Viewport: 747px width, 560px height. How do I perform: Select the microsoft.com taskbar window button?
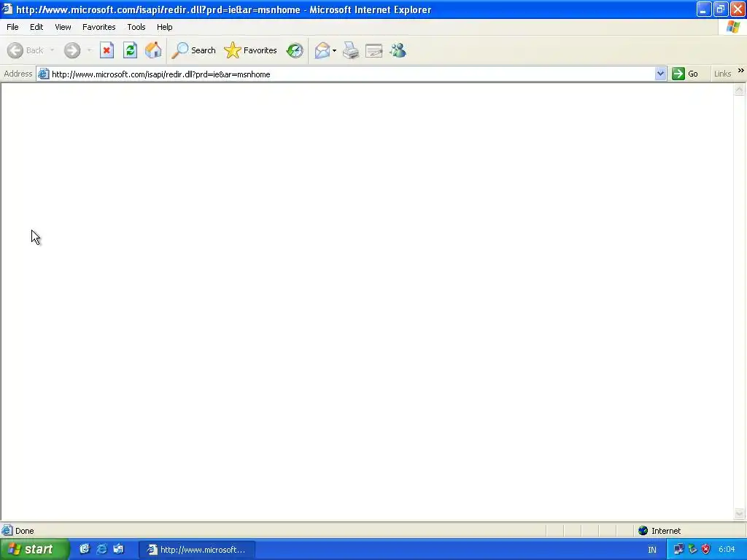[x=197, y=550]
